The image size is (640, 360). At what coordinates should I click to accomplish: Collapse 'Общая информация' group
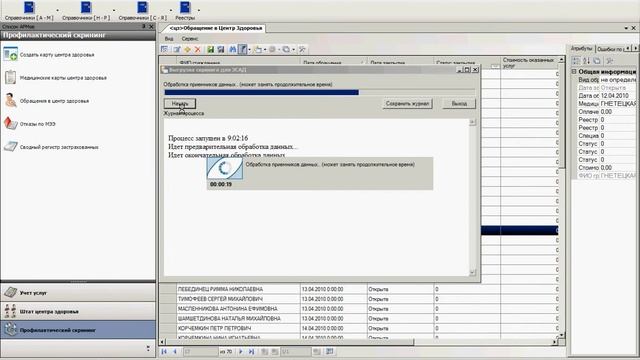[574, 71]
